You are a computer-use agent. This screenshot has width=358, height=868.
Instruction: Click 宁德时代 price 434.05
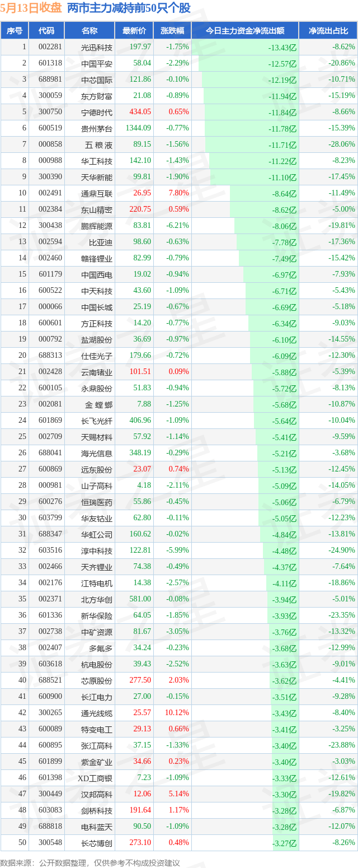140,112
